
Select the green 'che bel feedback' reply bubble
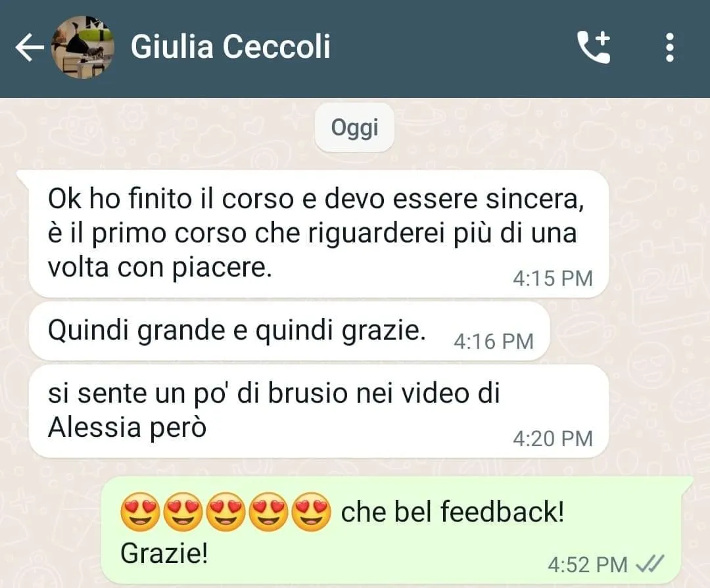[396, 530]
